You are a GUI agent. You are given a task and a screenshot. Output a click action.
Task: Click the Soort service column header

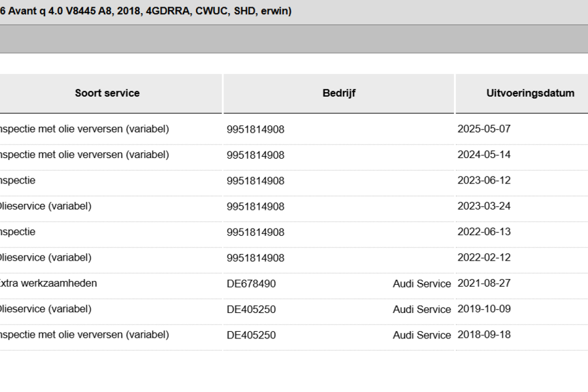[x=107, y=93]
